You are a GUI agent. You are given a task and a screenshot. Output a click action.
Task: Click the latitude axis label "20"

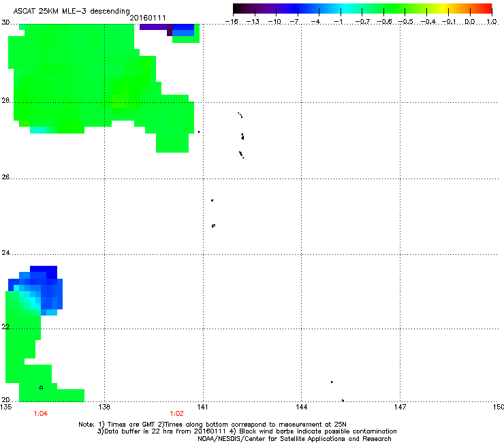5,400
